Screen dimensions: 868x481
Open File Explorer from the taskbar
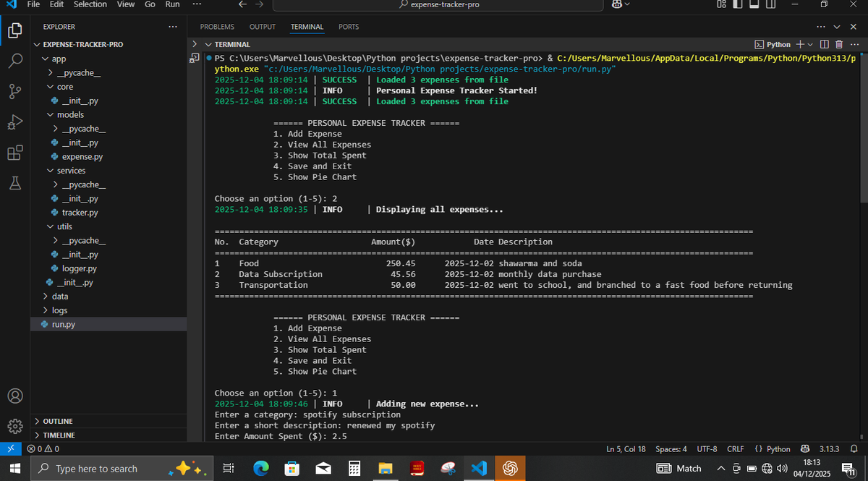coord(386,469)
